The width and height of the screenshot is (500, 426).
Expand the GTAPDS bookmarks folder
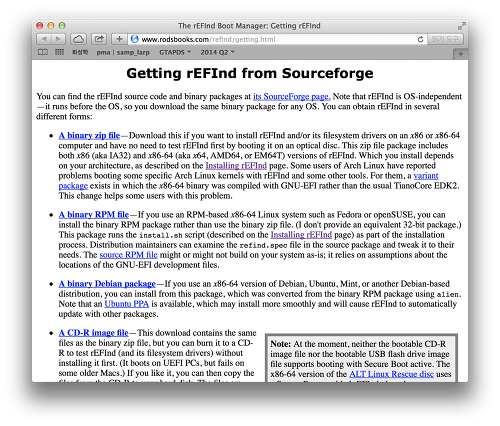pyautogui.click(x=175, y=52)
